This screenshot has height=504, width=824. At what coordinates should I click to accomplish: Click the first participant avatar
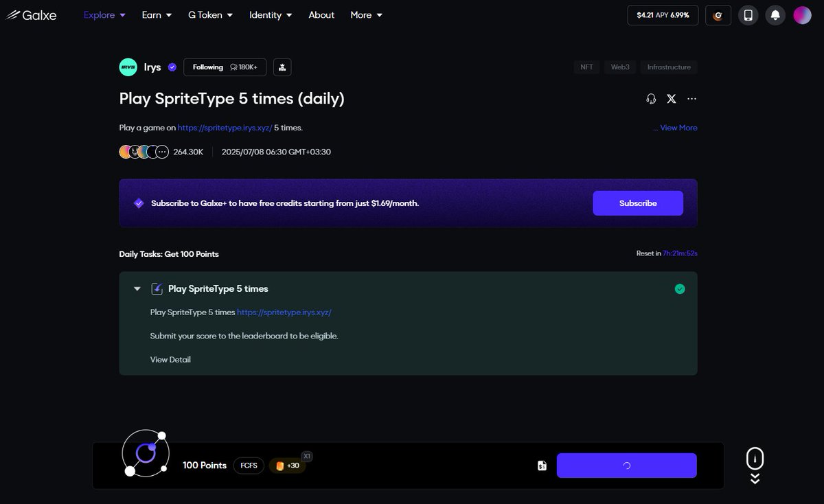click(125, 152)
